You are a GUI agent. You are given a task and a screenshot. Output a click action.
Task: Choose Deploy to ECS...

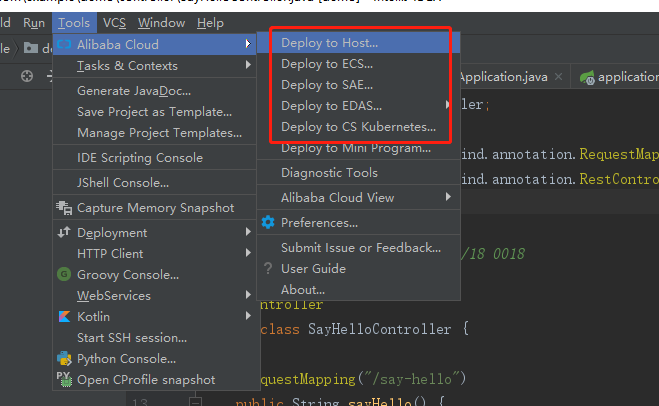(x=359, y=64)
